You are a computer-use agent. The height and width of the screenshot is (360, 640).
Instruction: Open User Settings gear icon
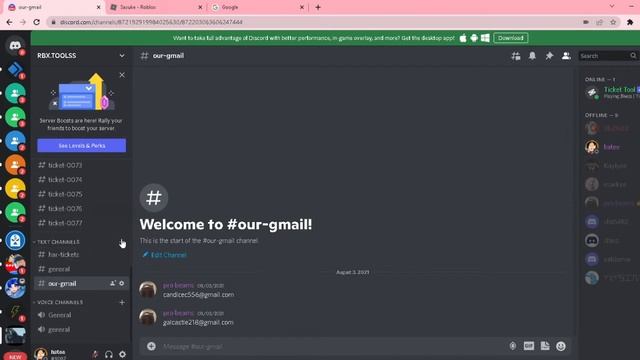(x=122, y=354)
